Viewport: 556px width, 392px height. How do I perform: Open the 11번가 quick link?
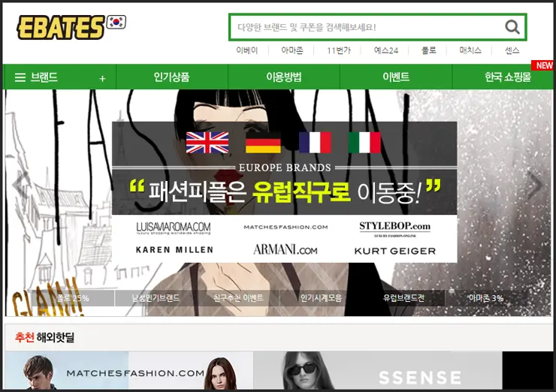[x=339, y=50]
